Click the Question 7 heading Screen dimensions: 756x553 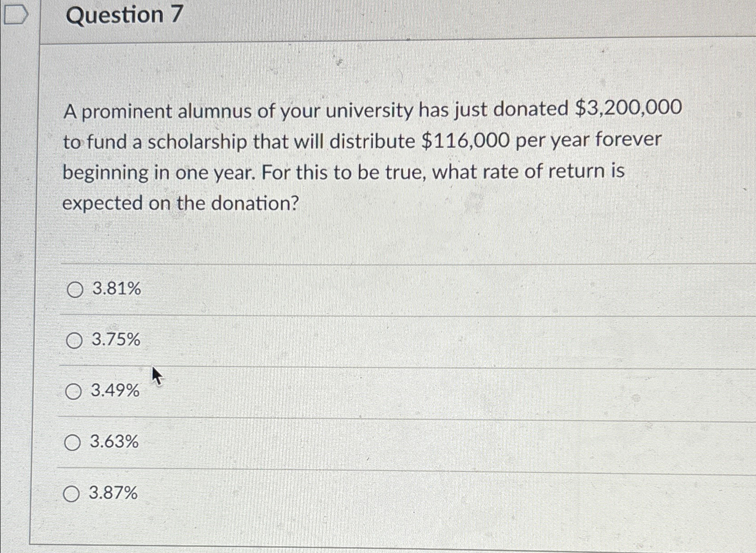(124, 15)
